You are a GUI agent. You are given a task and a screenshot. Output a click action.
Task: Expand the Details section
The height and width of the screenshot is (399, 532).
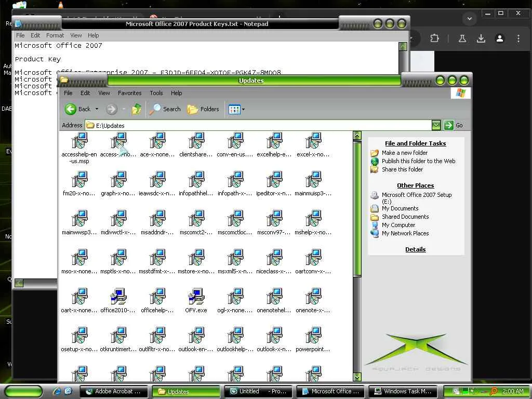pyautogui.click(x=415, y=249)
